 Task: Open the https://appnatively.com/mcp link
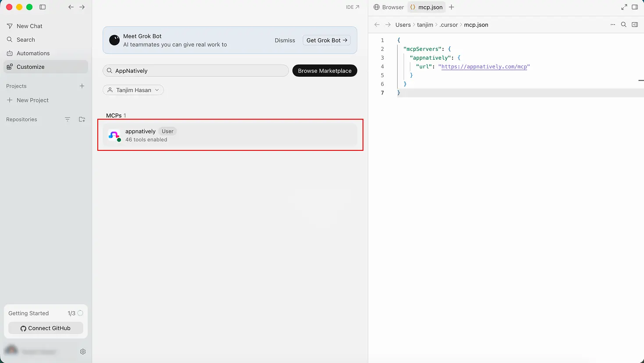pyautogui.click(x=484, y=67)
